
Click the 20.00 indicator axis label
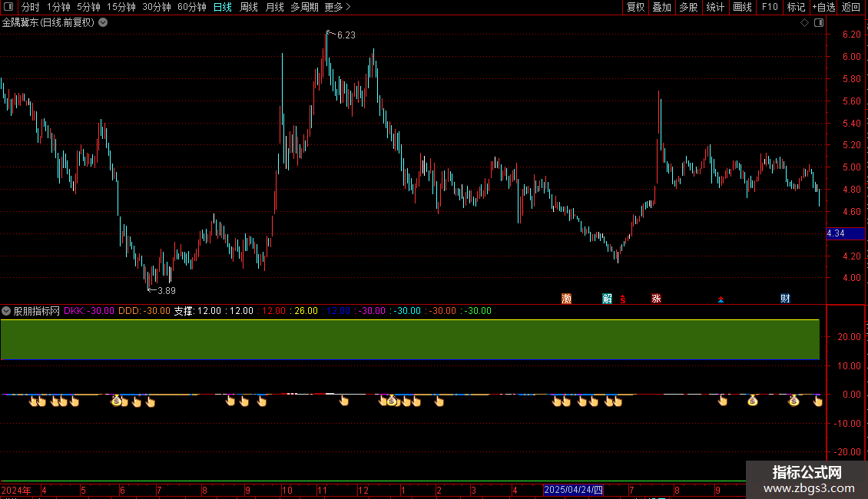[x=849, y=337]
